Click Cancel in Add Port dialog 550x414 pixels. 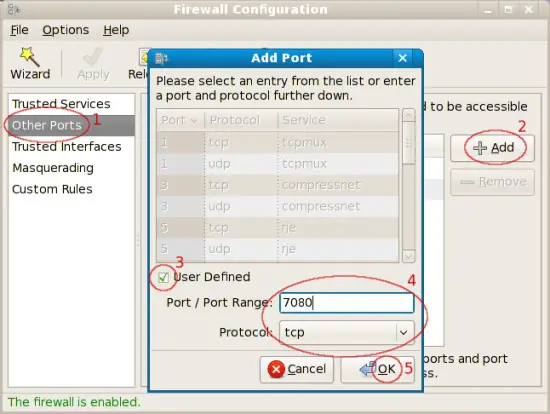(297, 369)
